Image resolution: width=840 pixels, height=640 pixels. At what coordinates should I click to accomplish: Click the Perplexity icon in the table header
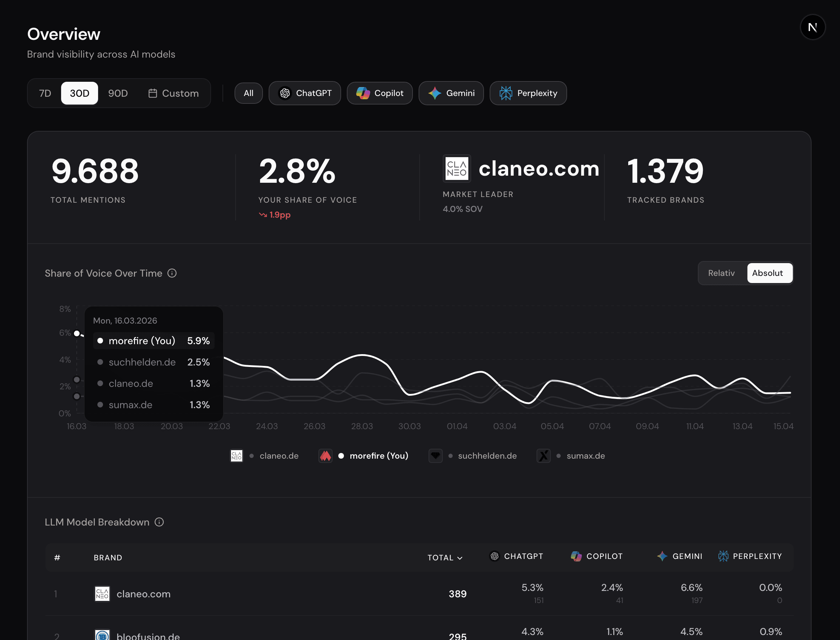pos(723,556)
